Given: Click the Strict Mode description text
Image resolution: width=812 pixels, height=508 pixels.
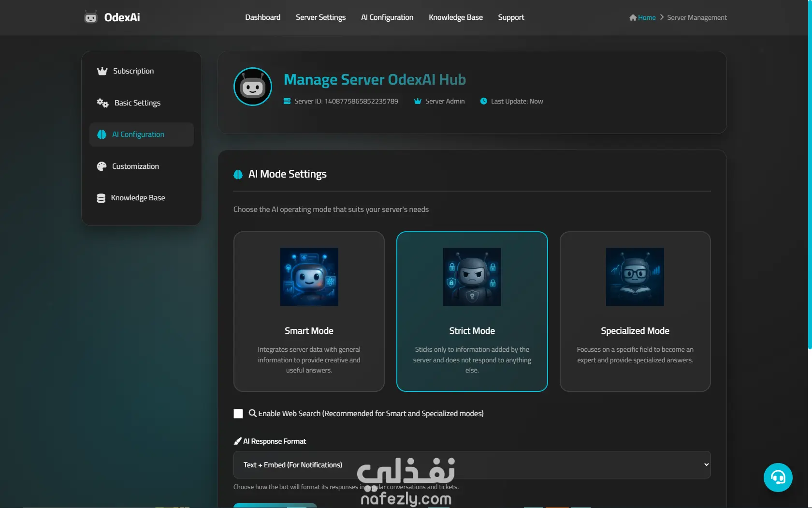Looking at the screenshot, I should pyautogui.click(x=472, y=360).
